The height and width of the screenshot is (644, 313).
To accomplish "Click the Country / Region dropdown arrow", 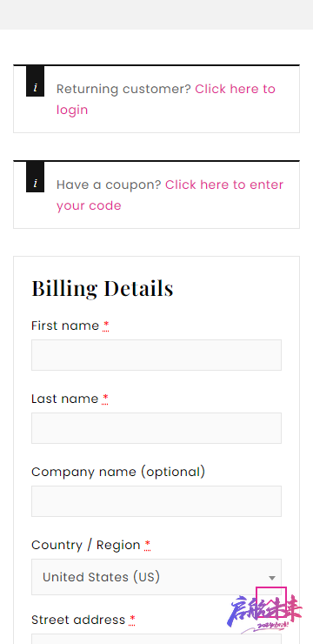I will (x=271, y=578).
